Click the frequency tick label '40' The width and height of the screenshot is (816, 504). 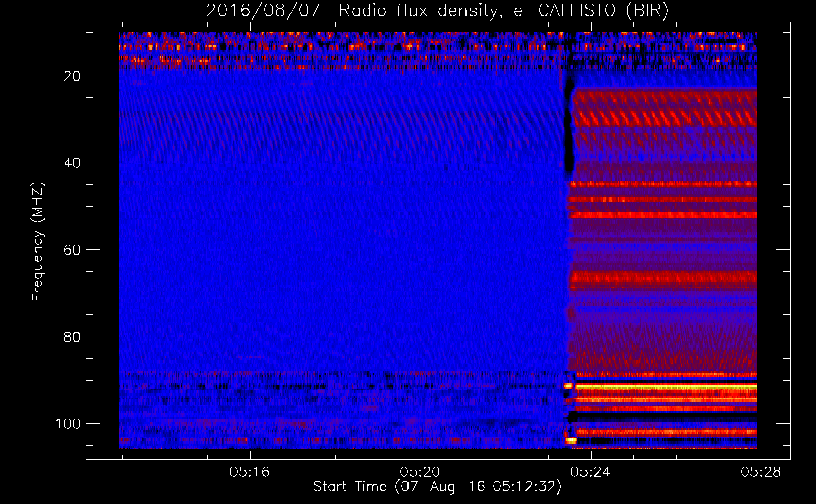click(x=72, y=163)
